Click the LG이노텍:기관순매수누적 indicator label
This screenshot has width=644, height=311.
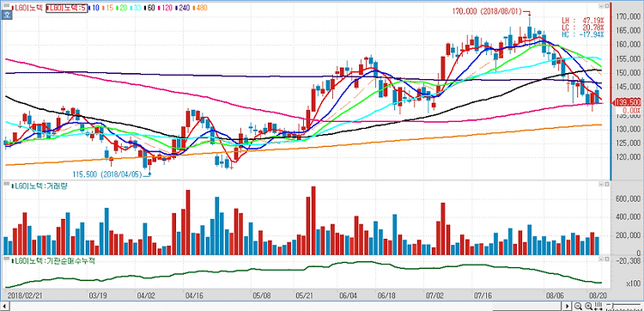[x=52, y=261]
